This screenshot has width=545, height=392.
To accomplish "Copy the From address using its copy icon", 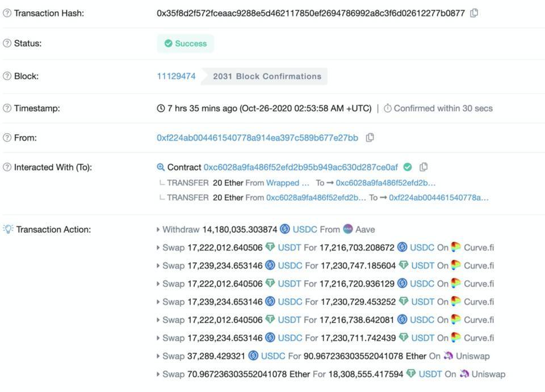I will tap(370, 138).
